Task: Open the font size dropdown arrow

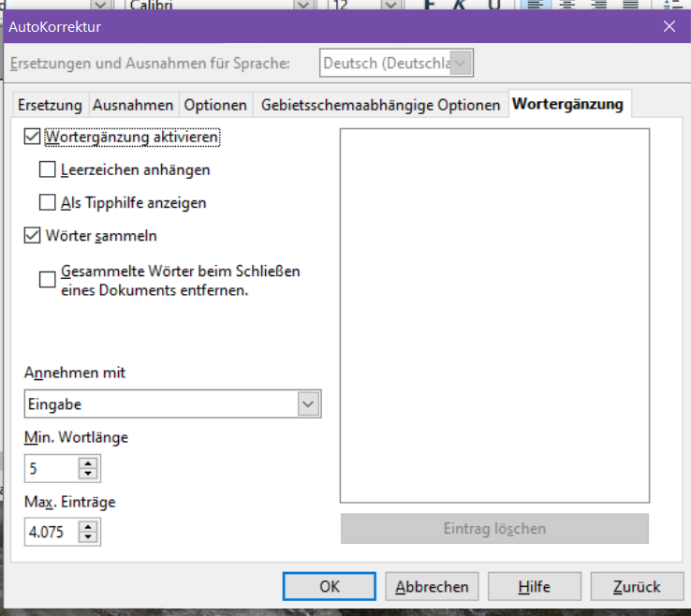Action: pos(392,6)
